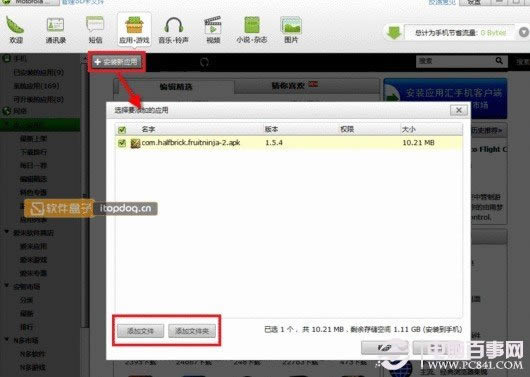The width and height of the screenshot is (530, 377).
Task: Click the magnifier icon in search box
Action: click(499, 61)
